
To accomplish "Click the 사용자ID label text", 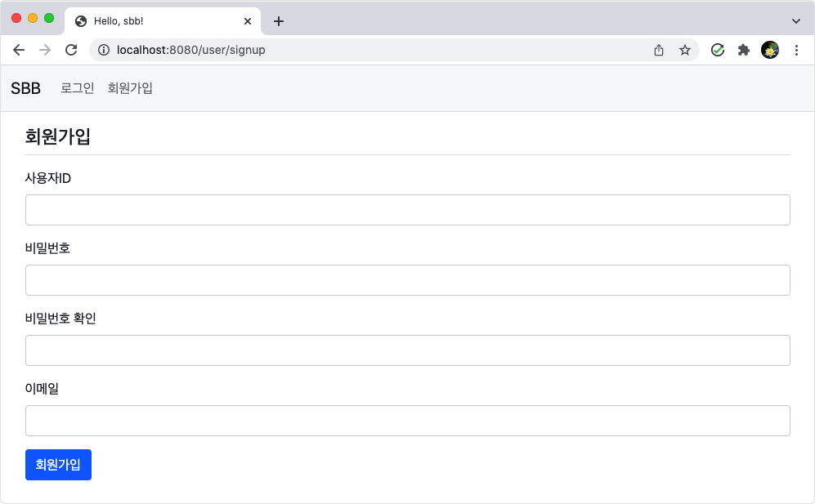I will click(x=47, y=178).
